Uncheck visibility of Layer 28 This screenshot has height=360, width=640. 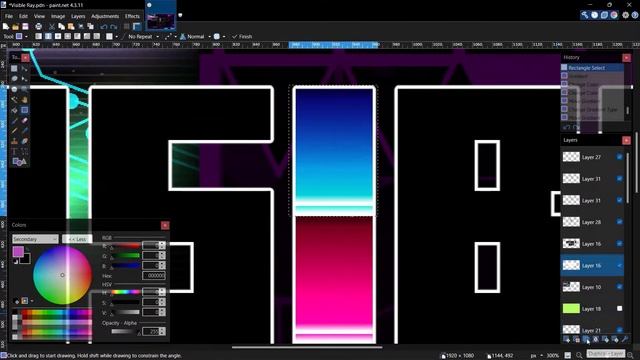click(620, 222)
